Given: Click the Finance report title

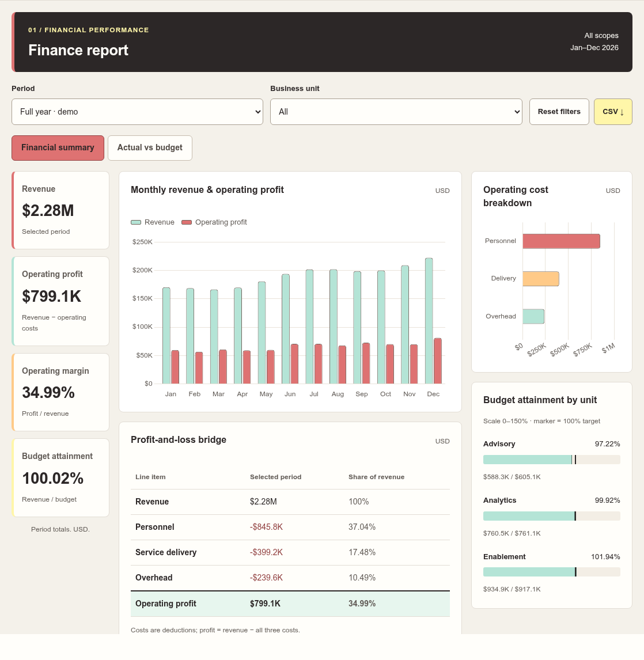Looking at the screenshot, I should tap(78, 50).
